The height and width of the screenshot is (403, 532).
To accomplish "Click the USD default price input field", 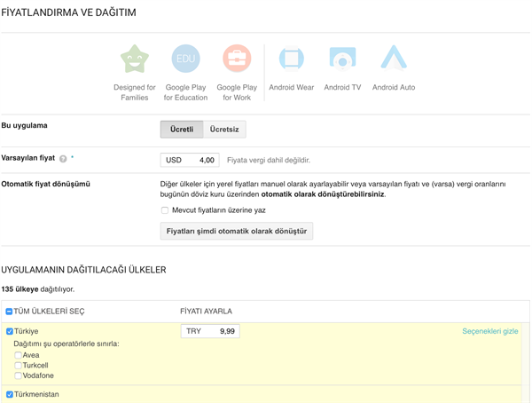I will 190,160.
